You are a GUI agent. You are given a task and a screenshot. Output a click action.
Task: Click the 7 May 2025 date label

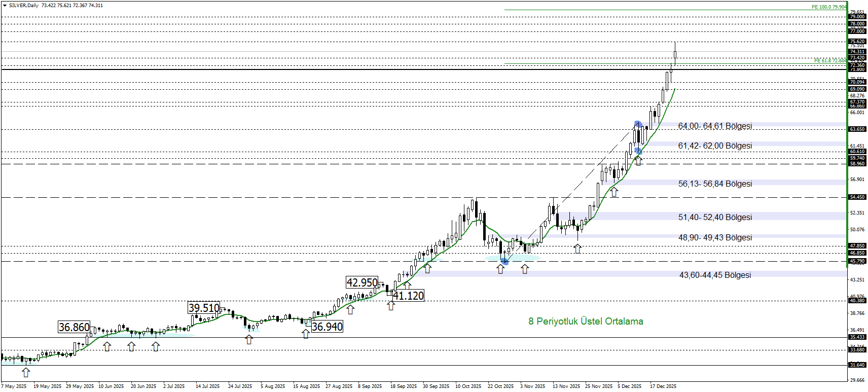point(14,386)
